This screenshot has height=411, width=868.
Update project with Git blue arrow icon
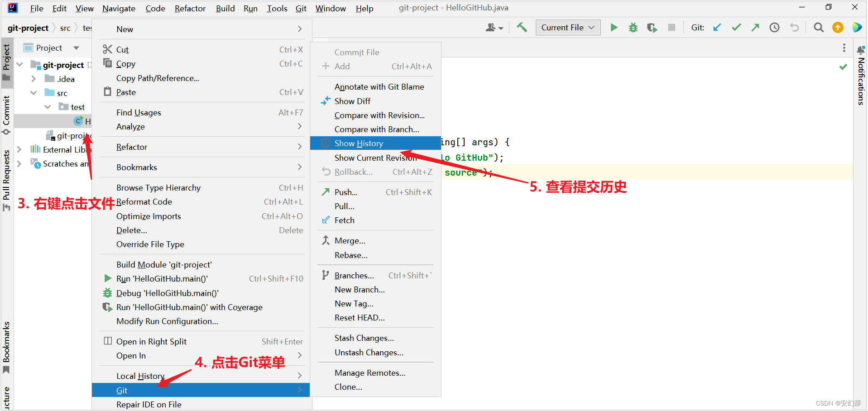coord(717,28)
